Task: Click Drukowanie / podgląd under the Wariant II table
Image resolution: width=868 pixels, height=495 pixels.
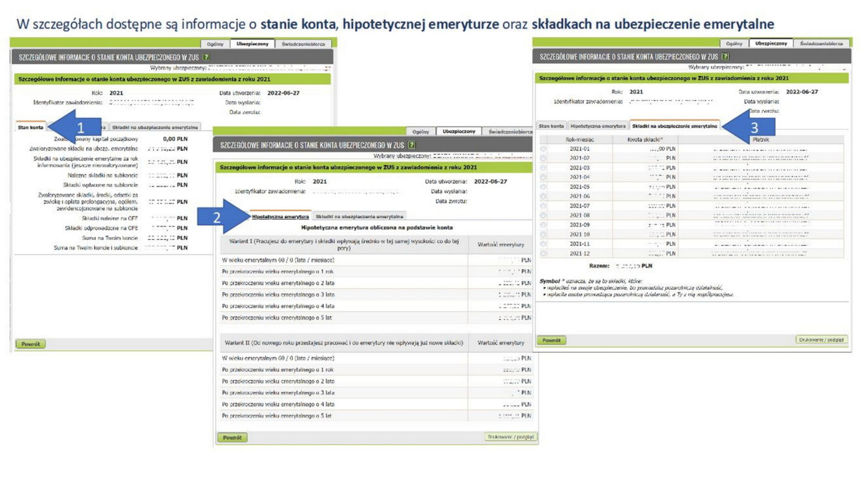Action: [x=510, y=437]
